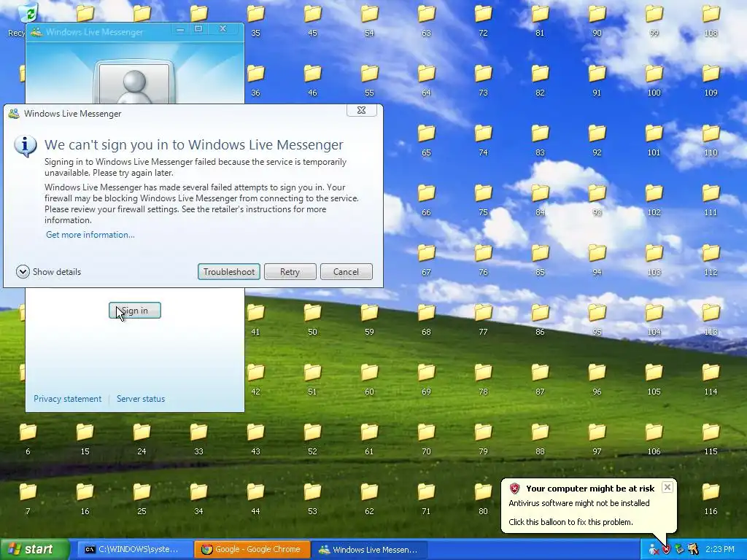Close the sign-in error dialog with X
747x560 pixels.
pos(362,110)
